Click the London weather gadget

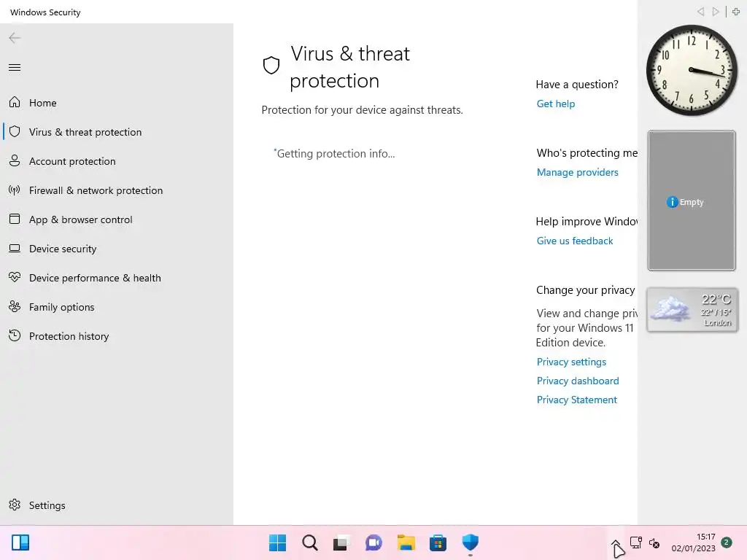[692, 309]
